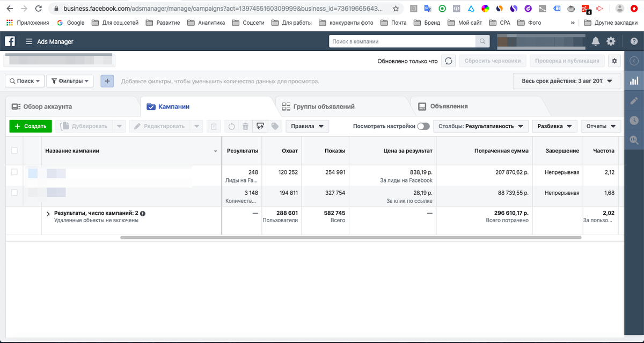Open the Ads Manager hamburger menu

coord(28,42)
